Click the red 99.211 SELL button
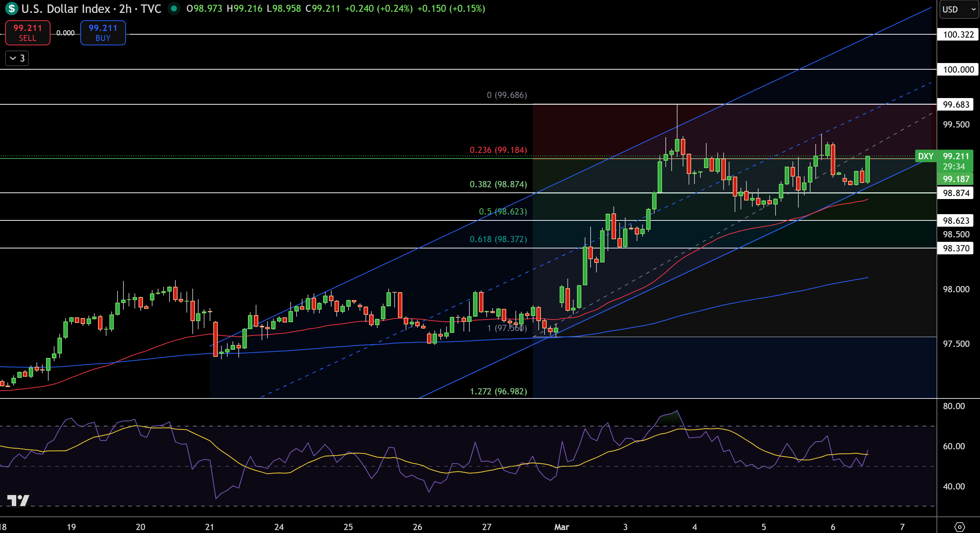Image resolution: width=980 pixels, height=533 pixels. click(27, 33)
